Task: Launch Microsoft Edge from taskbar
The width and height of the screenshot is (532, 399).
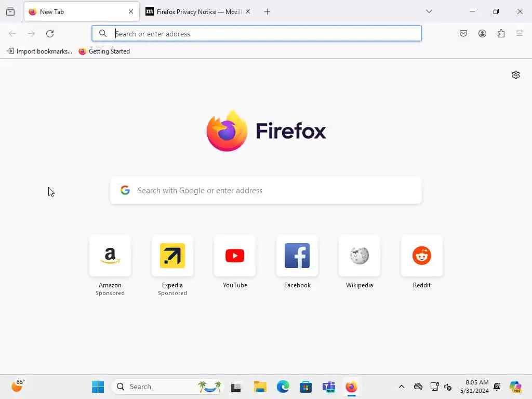Action: click(x=283, y=387)
